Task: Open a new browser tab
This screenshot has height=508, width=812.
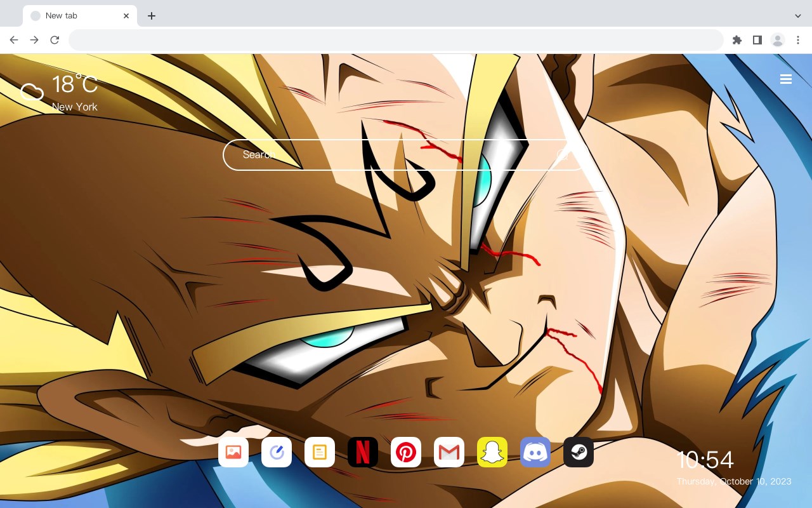Action: coord(151,16)
